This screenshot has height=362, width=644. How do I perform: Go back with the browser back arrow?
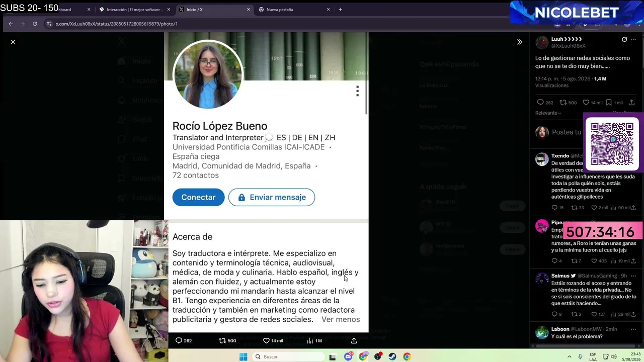(11, 24)
